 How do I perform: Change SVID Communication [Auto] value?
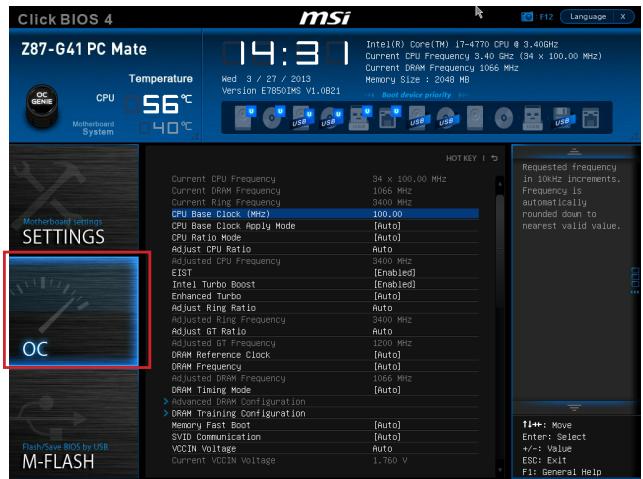pyautogui.click(x=387, y=437)
